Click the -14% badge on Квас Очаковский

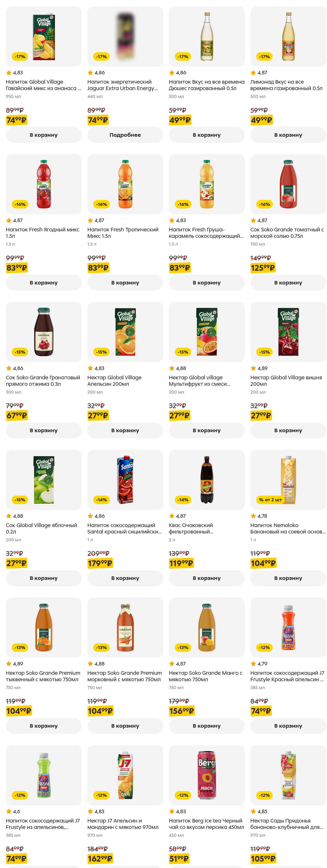click(183, 500)
